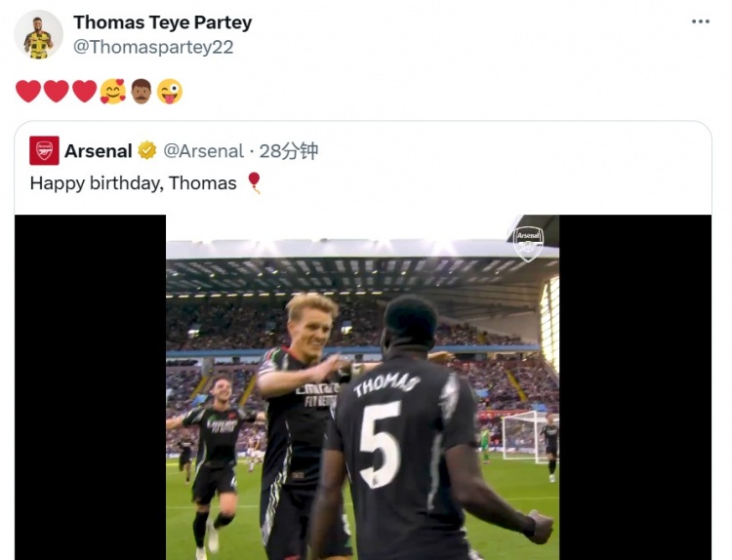Click the winking tongue-out emoji
The image size is (732, 560).
170,92
